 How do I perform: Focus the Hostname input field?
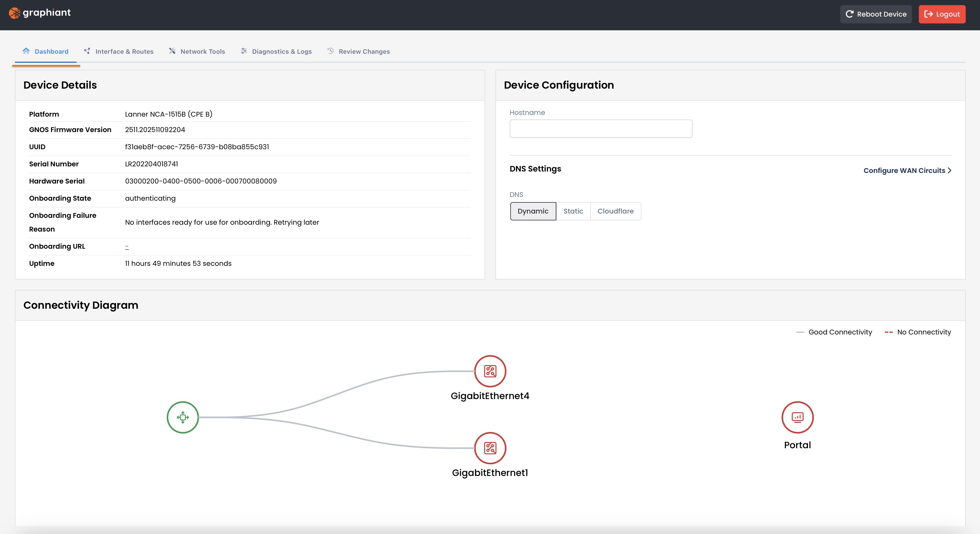[x=601, y=129]
